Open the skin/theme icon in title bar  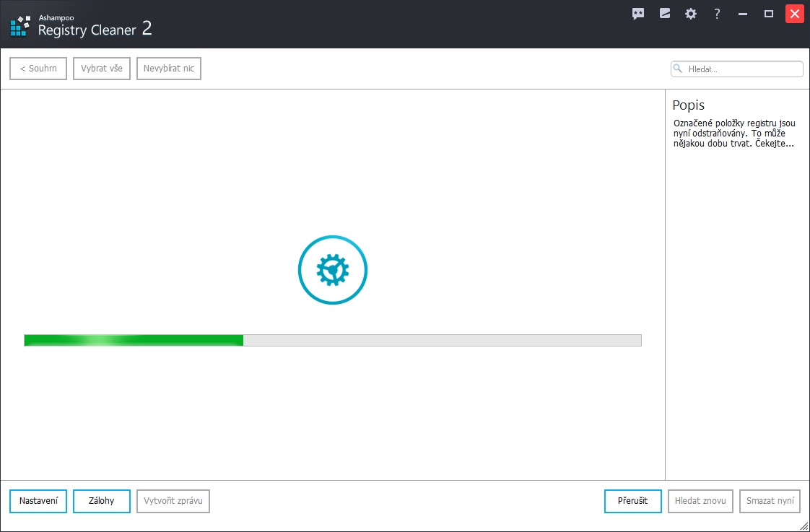click(x=665, y=14)
